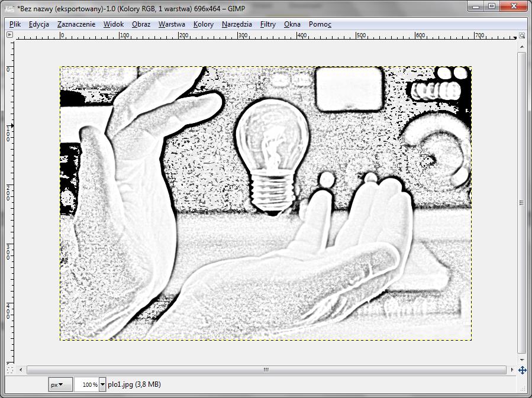Toggle Quick Mask button at bottom left corner
Screen dimensions: 532x398
point(10,370)
